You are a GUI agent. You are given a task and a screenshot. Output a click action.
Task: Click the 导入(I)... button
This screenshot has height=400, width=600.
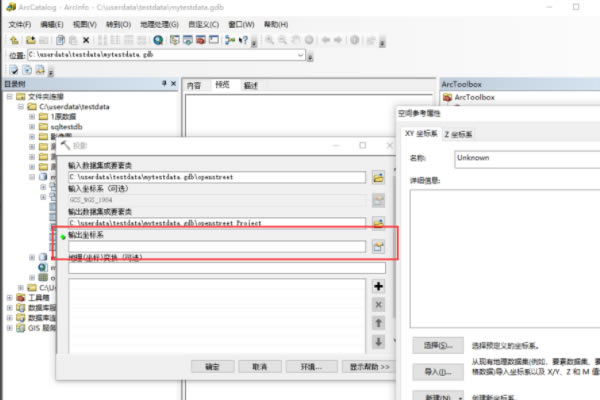pyautogui.click(x=438, y=372)
